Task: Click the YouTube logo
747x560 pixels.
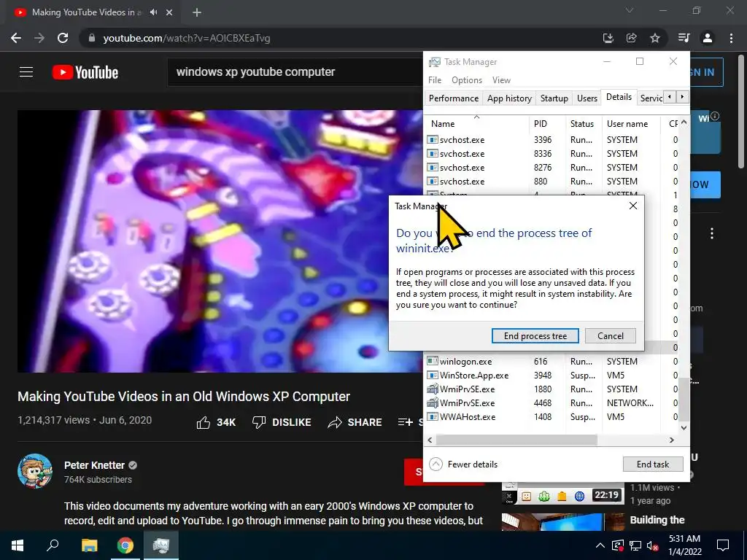Action: click(85, 72)
